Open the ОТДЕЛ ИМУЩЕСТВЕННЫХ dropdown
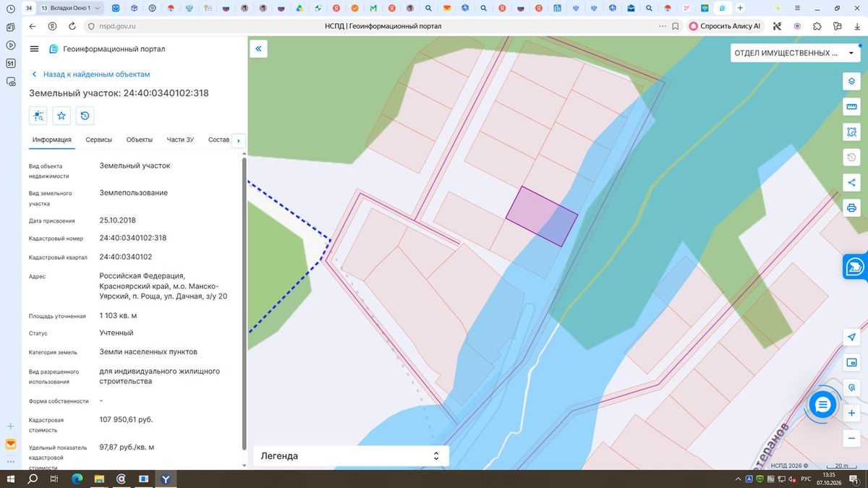The image size is (868, 488). pos(794,53)
